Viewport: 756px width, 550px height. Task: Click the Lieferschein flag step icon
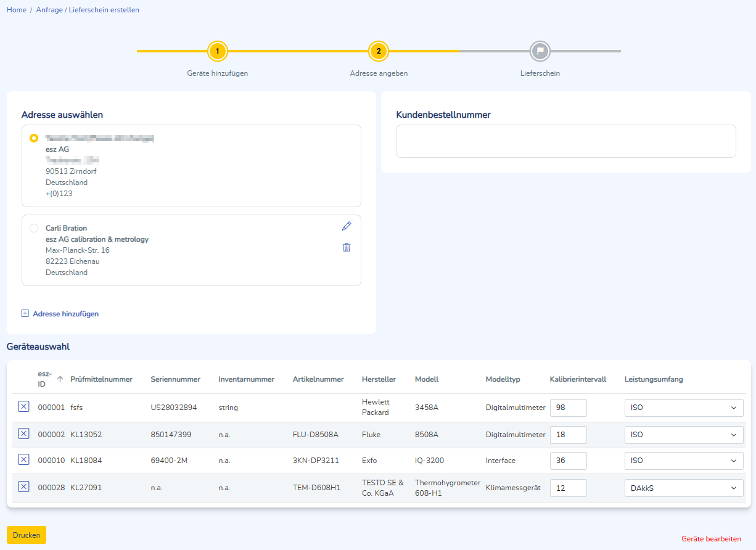540,51
